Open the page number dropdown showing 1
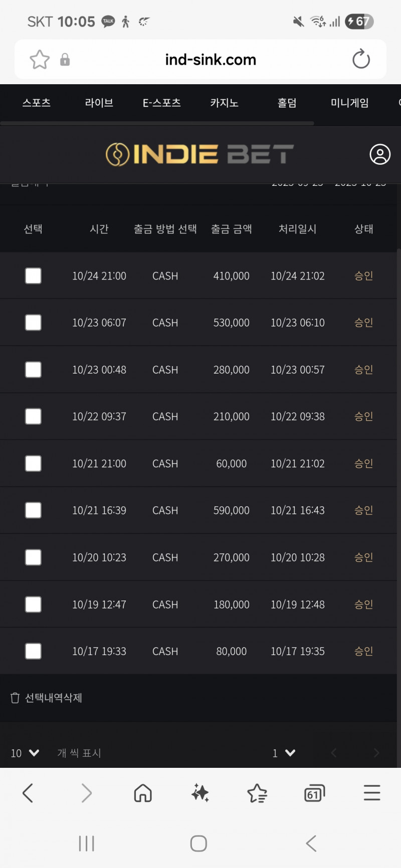The height and width of the screenshot is (868, 401). tap(284, 753)
